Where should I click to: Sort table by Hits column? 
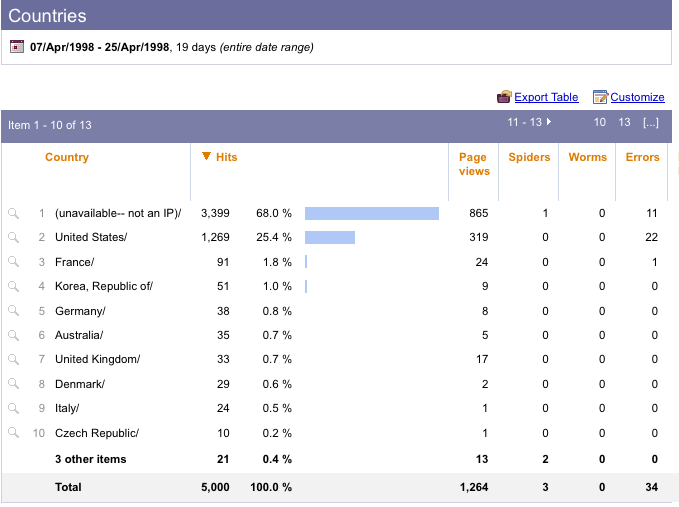click(226, 157)
